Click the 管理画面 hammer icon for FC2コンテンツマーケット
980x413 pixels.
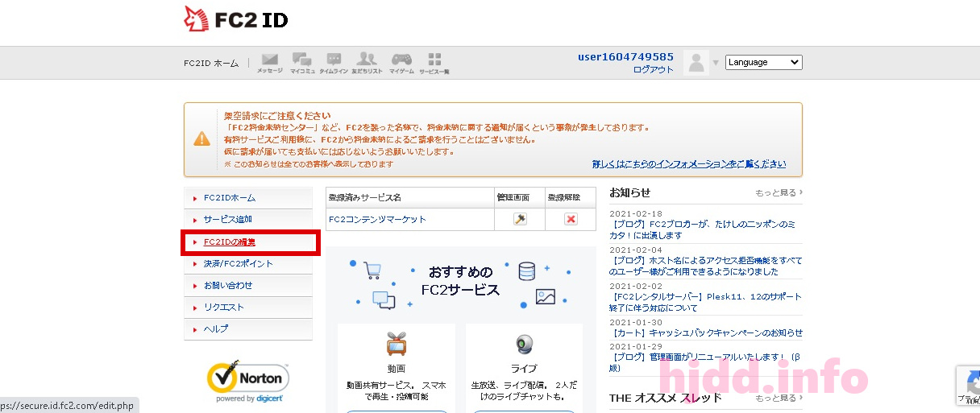click(x=520, y=219)
